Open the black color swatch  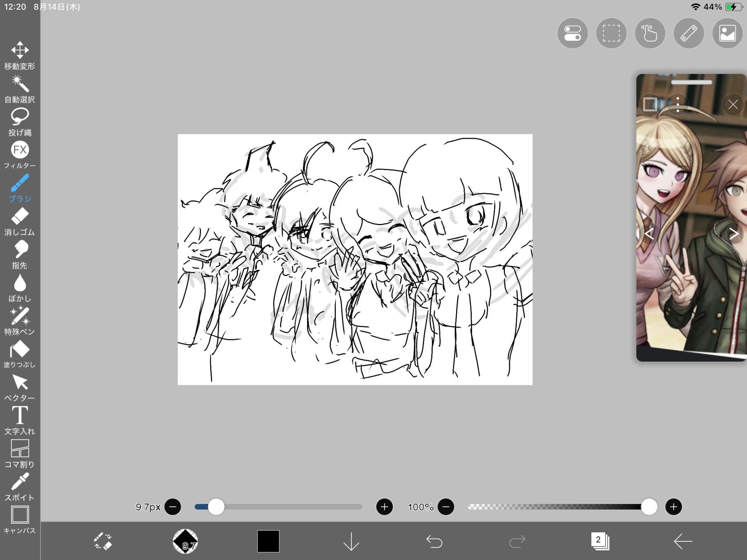click(268, 541)
